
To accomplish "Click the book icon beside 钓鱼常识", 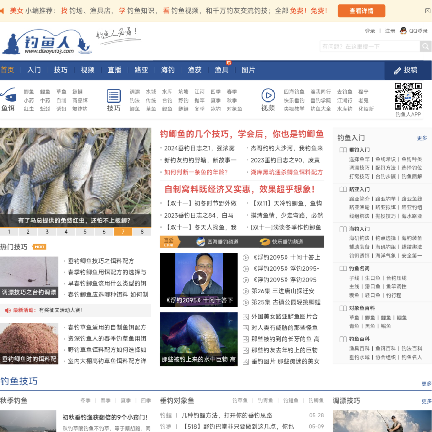I will coord(343,268).
